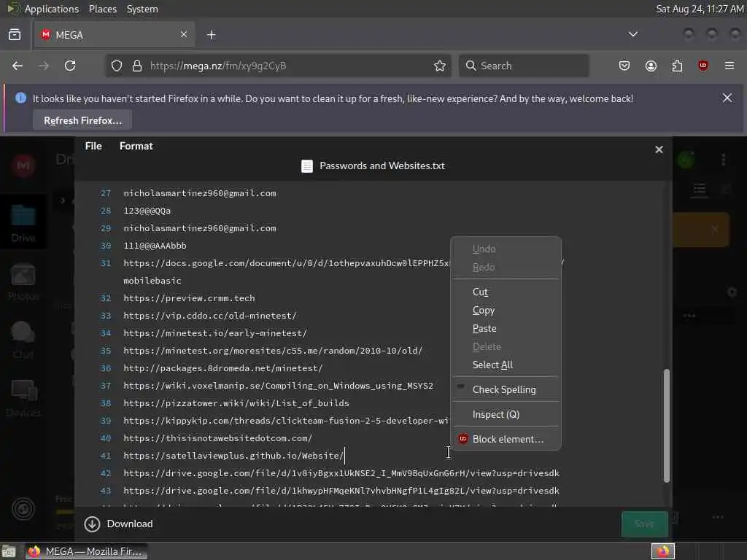Click line 41 satellaviewplus.github.io text
Screen dimensions: 747x560
[x=233, y=456]
